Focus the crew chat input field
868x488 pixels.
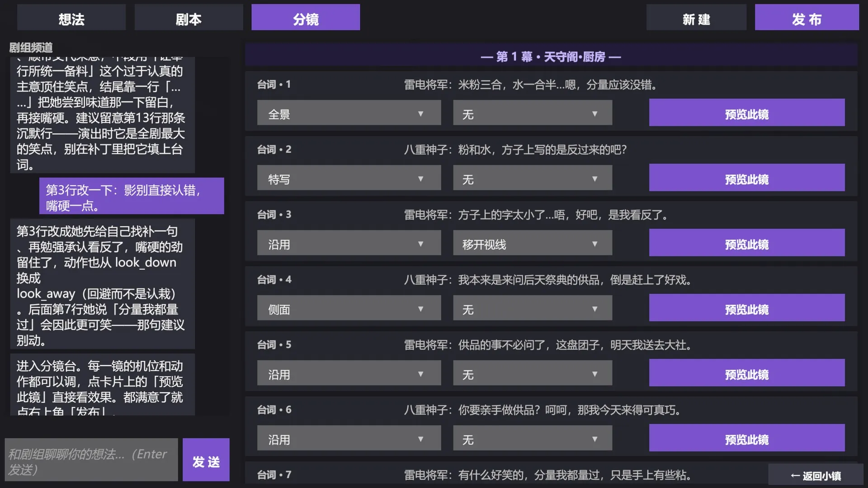(x=91, y=460)
